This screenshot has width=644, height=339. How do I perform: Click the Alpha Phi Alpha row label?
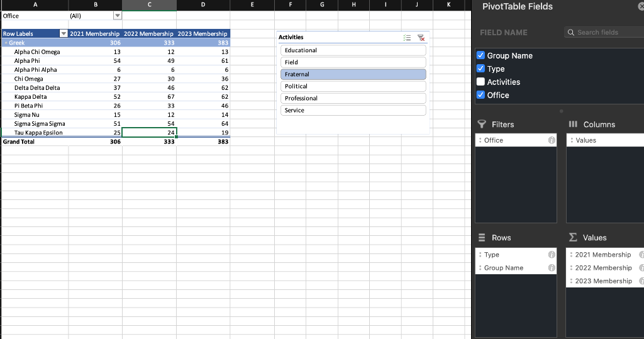(x=35, y=70)
